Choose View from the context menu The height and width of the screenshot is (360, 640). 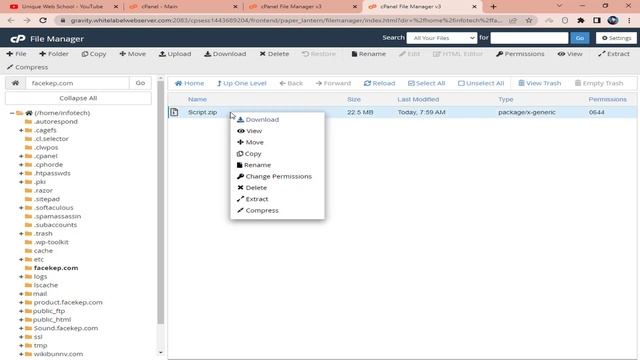pos(250,131)
